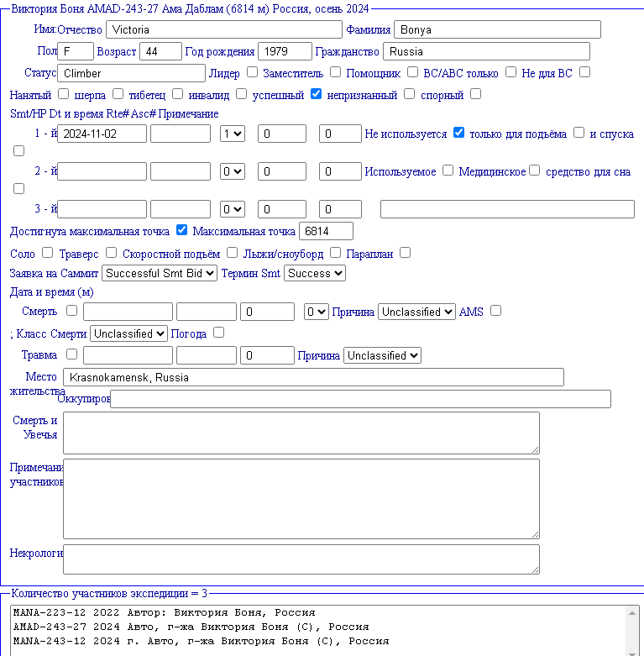Focus the 2-й row date field
The image size is (644, 656).
(x=102, y=171)
